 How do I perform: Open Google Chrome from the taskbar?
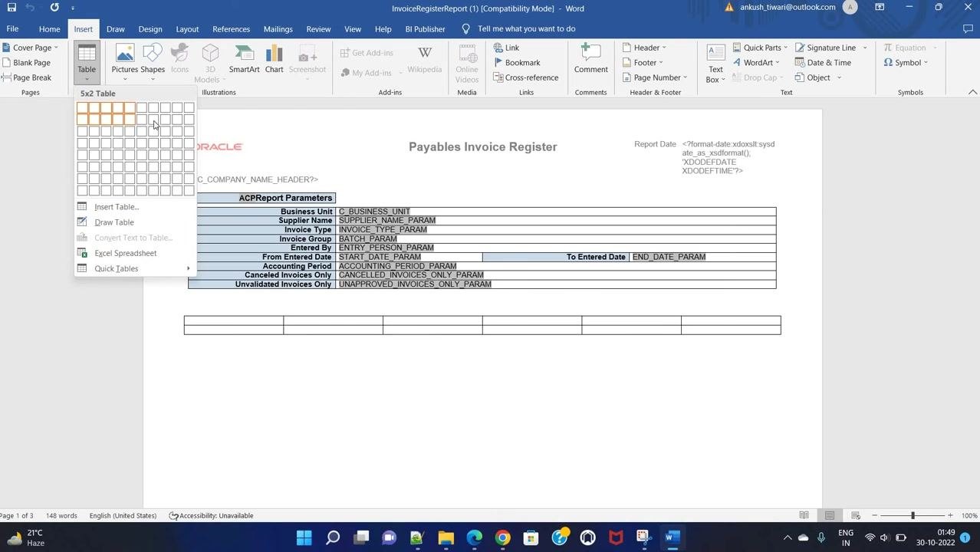[502, 537]
